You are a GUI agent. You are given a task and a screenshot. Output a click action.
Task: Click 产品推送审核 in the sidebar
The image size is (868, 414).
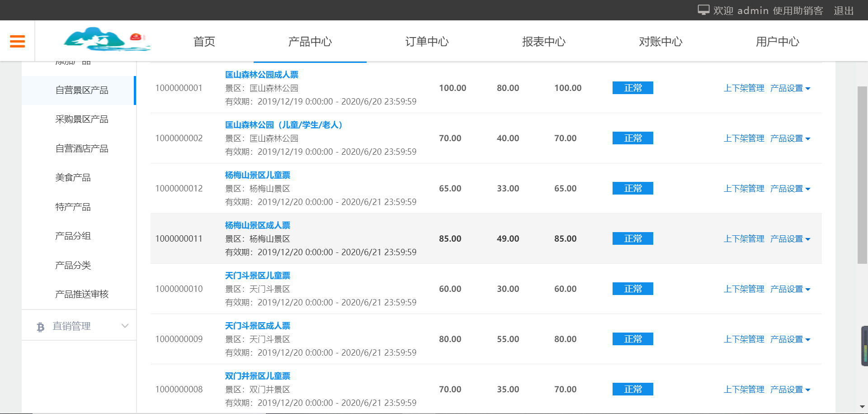pyautogui.click(x=81, y=294)
